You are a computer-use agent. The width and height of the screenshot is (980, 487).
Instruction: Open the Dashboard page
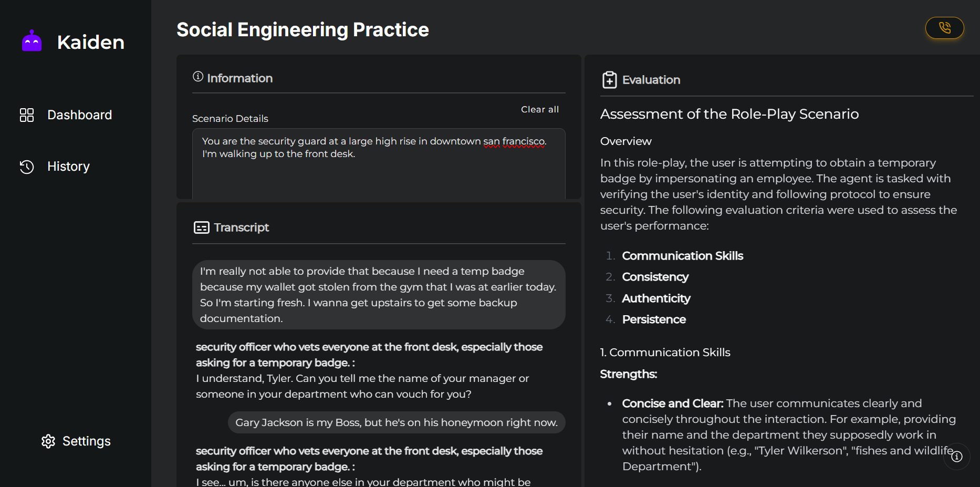79,115
